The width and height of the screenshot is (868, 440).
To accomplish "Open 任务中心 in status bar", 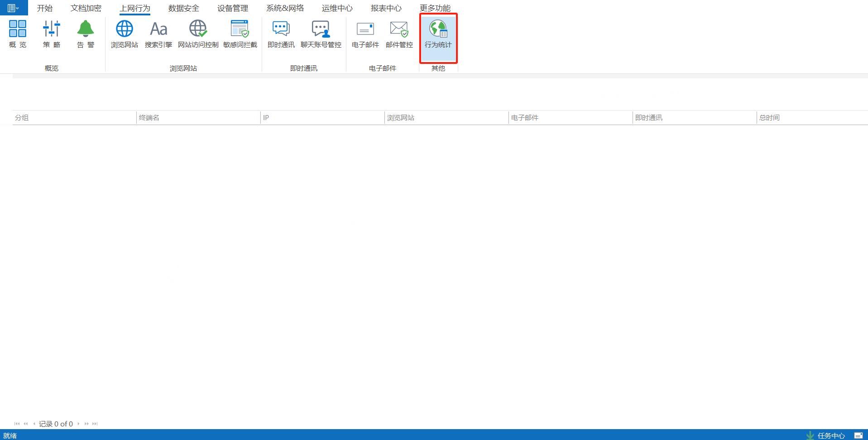I will 830,435.
